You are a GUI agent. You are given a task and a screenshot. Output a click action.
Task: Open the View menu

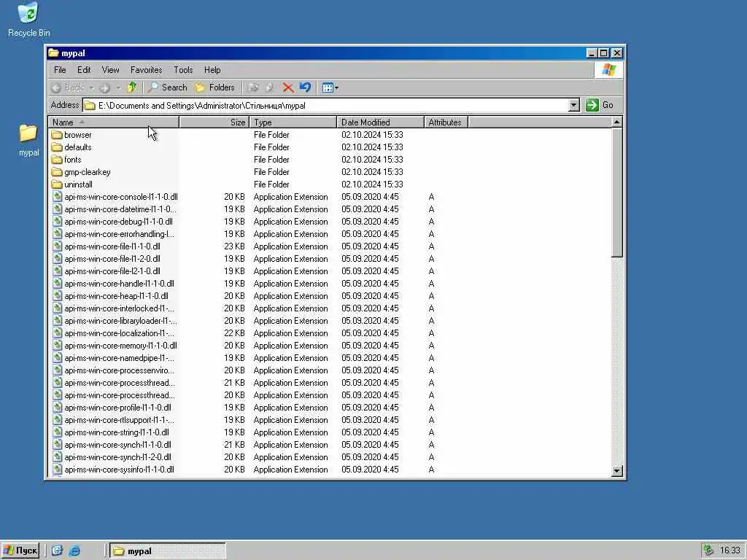point(111,70)
